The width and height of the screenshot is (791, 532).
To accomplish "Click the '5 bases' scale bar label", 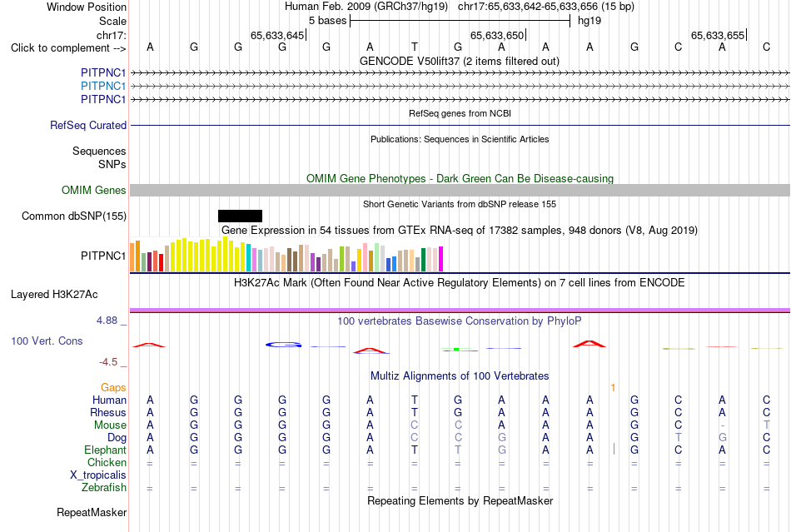I will pyautogui.click(x=328, y=21).
